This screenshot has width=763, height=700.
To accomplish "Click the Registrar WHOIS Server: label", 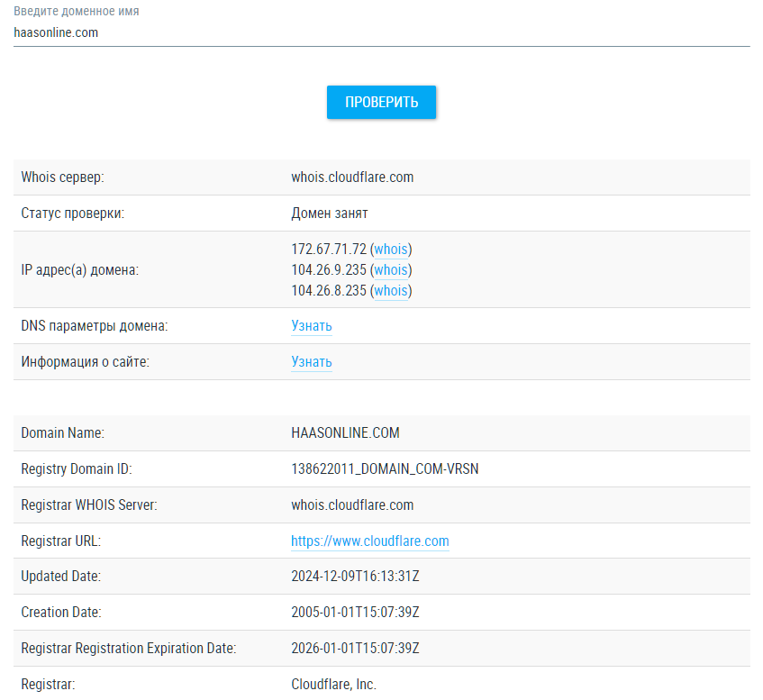I will point(89,505).
